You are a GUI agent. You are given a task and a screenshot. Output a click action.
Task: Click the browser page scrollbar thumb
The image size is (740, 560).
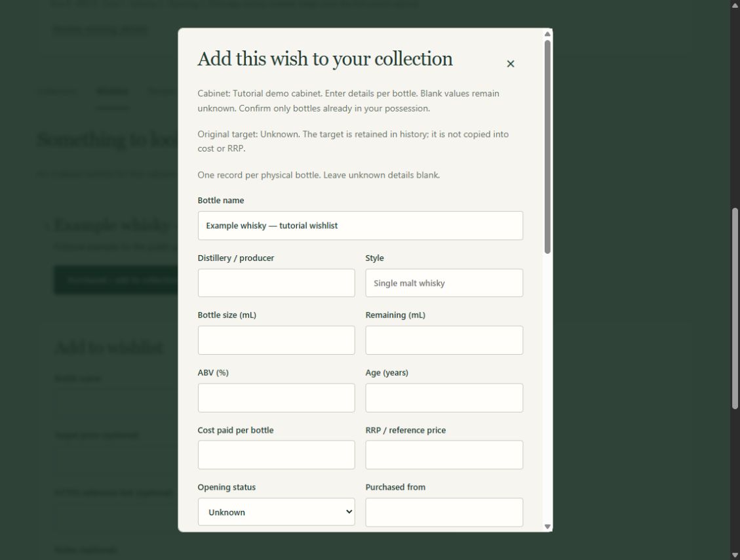(735, 309)
